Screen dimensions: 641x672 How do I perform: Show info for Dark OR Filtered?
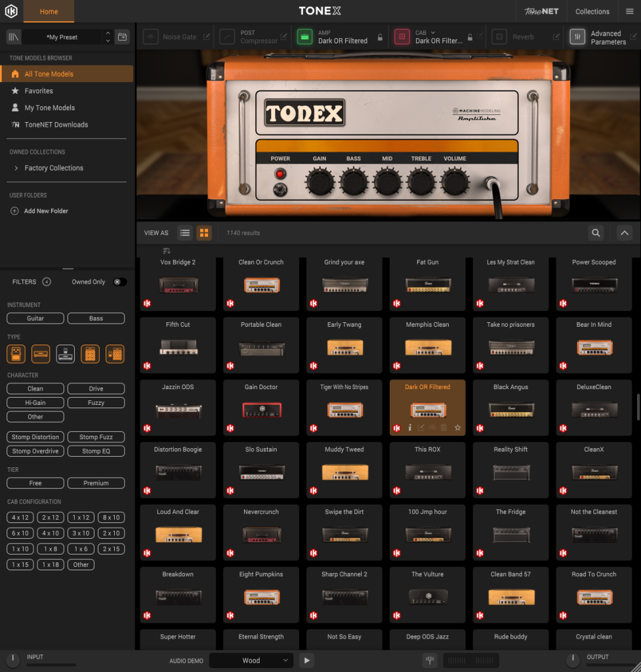click(x=409, y=427)
